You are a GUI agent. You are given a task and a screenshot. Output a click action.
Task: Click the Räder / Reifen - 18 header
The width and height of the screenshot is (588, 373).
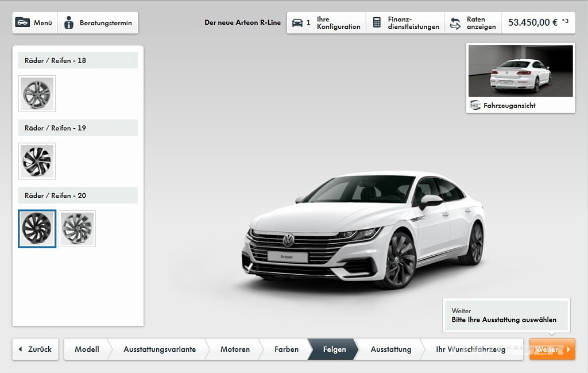point(78,60)
